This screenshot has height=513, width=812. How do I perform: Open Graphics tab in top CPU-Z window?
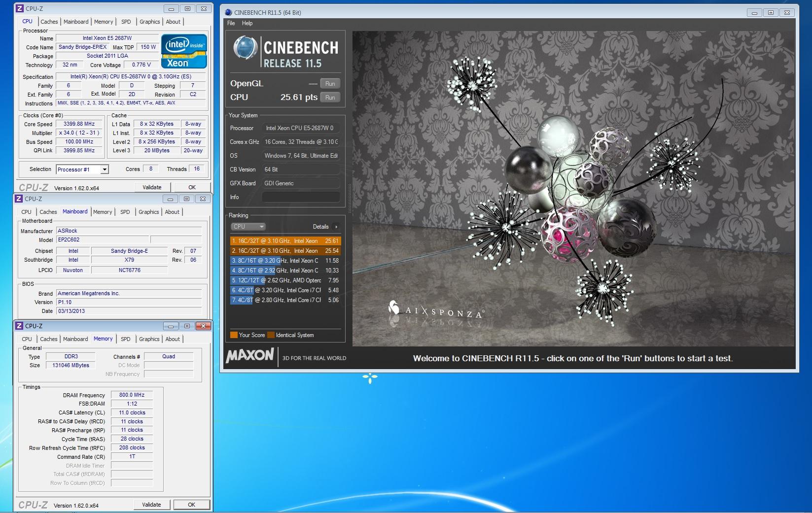tap(149, 22)
